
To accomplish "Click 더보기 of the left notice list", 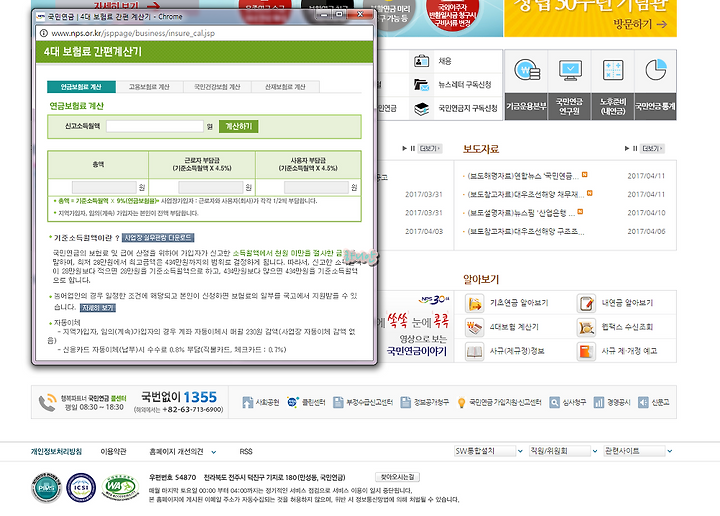I will (x=430, y=148).
